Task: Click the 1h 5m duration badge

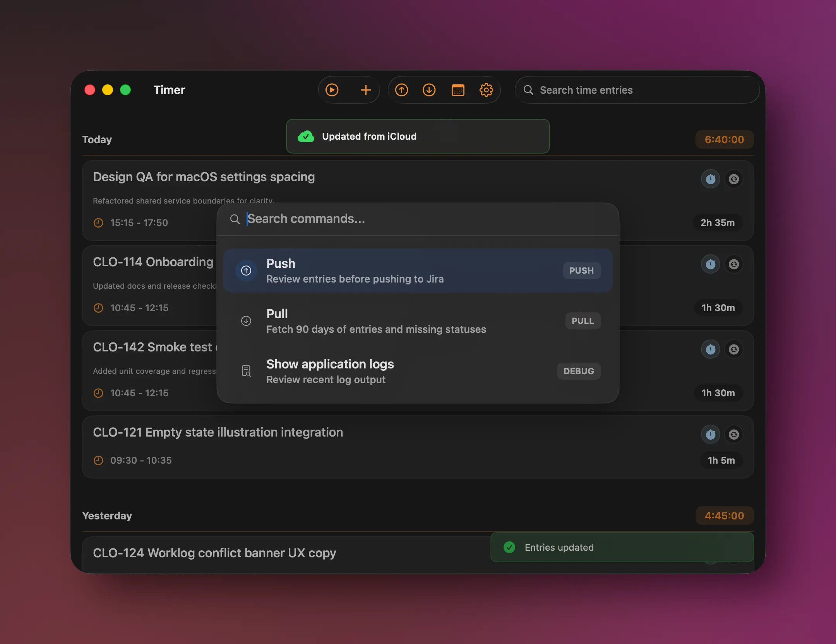Action: pos(721,461)
